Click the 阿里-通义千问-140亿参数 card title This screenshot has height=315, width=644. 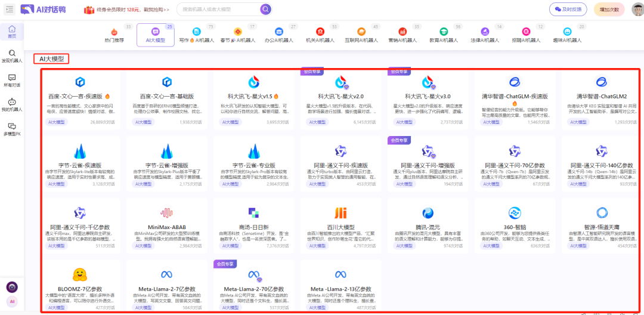click(601, 165)
